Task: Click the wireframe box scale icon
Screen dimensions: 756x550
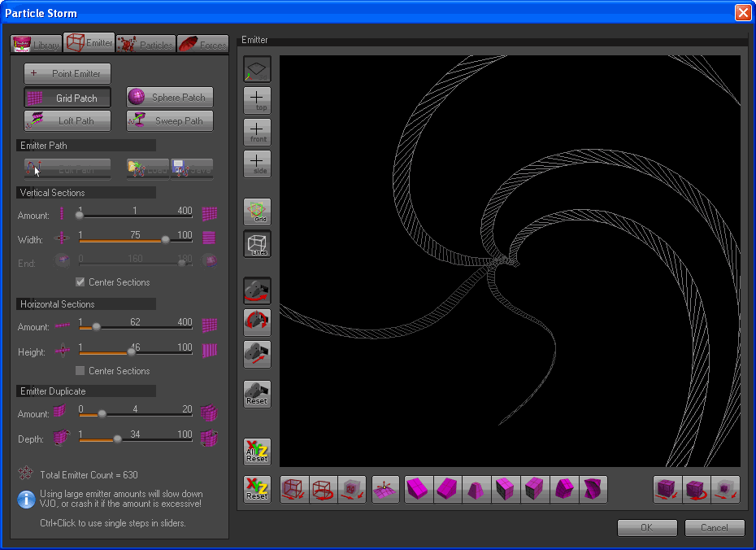Action: (x=352, y=489)
